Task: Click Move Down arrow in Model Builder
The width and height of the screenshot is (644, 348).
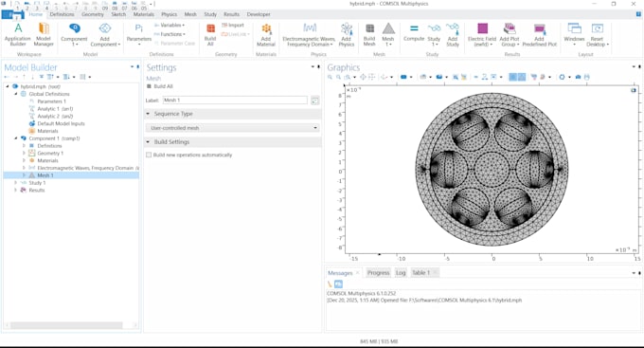Action: 32,77
